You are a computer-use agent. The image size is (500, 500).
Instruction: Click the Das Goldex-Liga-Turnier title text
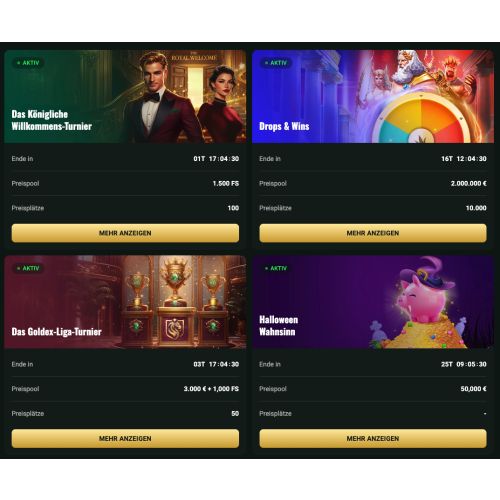point(57,332)
